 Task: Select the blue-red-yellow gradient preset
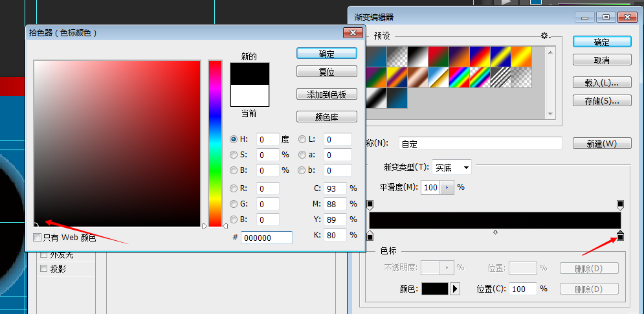[480, 56]
